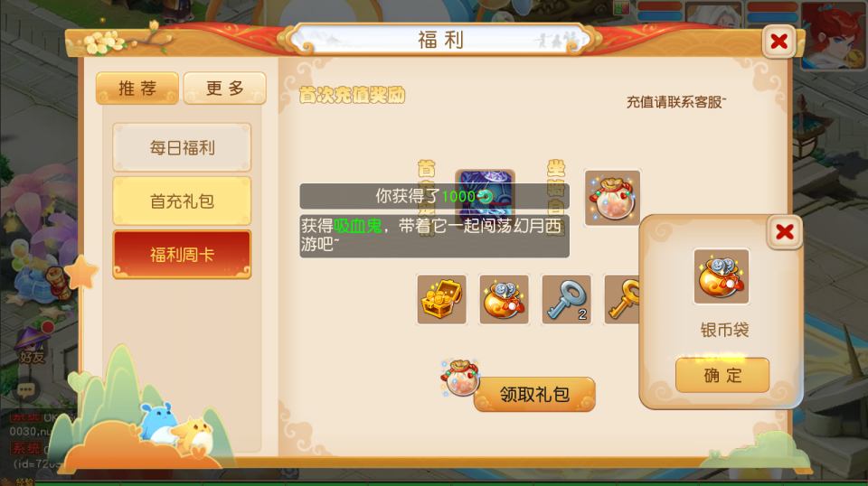The image size is (868, 486).
Task: Select the sparkling gift pouch beside mount label
Action: click(612, 198)
